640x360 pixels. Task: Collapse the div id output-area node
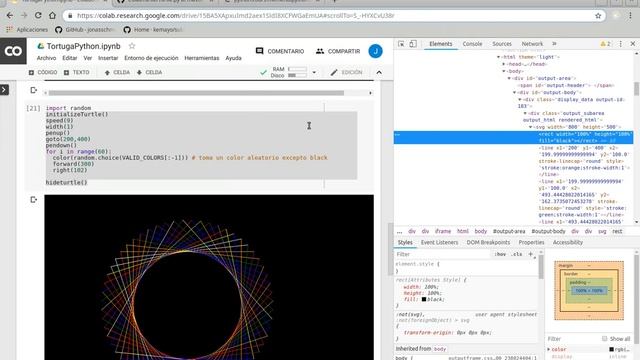point(509,78)
